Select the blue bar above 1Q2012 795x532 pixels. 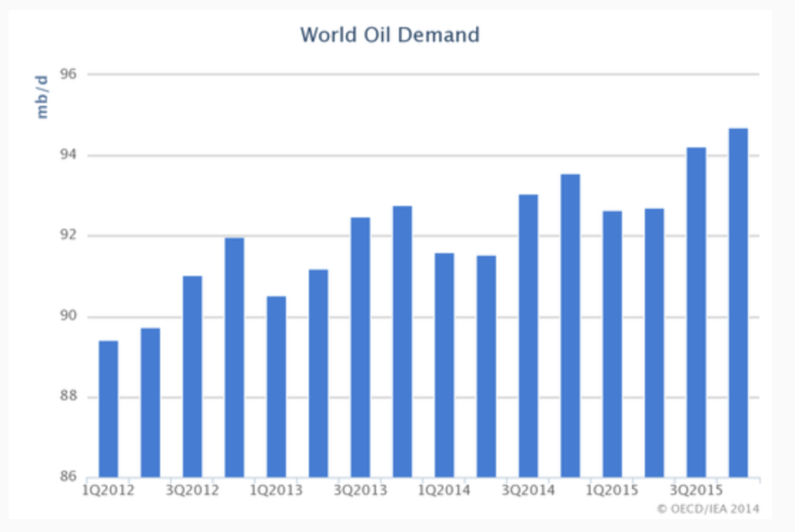pos(109,409)
